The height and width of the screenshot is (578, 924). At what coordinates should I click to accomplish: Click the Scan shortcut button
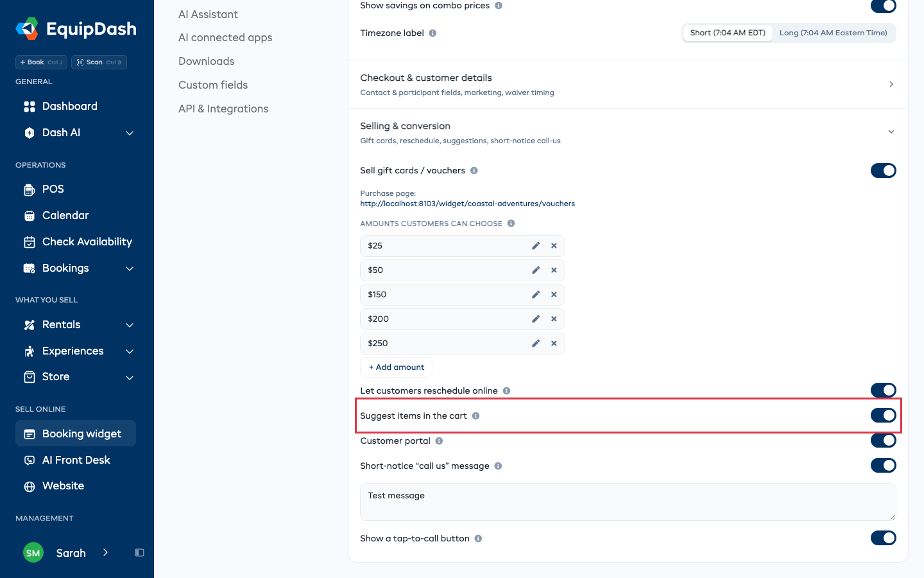point(99,62)
